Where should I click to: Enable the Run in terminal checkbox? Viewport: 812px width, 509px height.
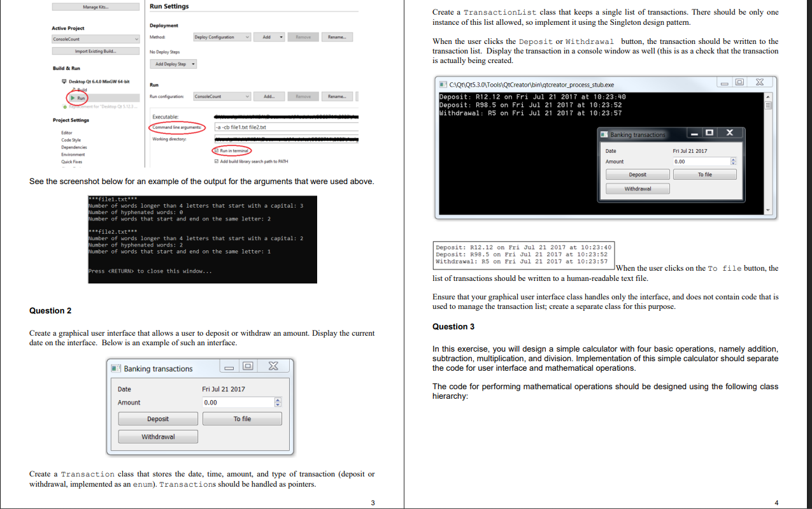point(217,150)
